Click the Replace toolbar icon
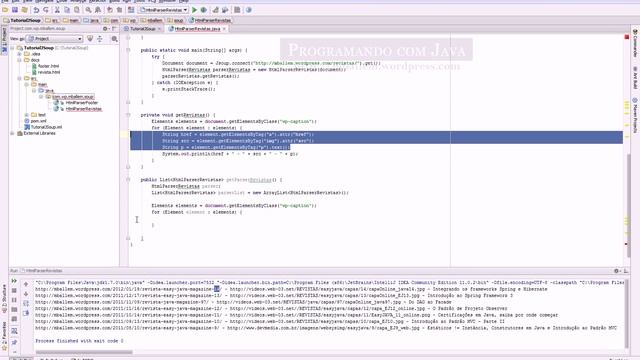 [98, 10]
